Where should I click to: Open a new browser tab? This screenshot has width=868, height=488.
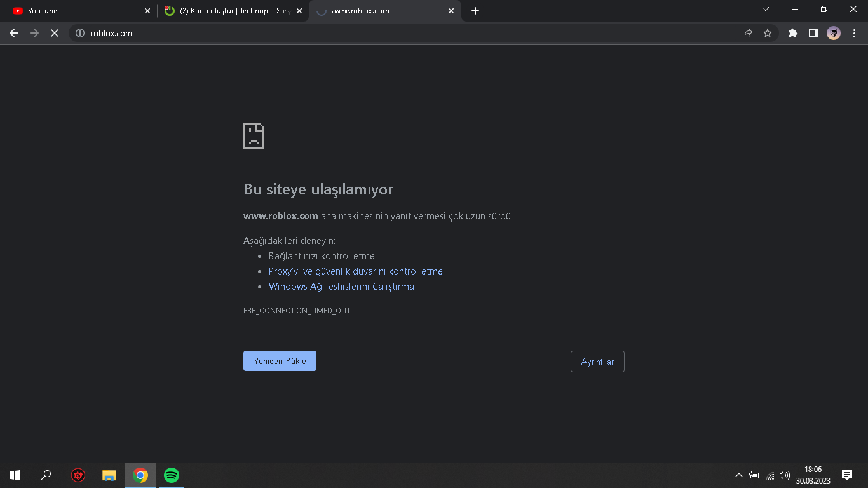point(475,11)
